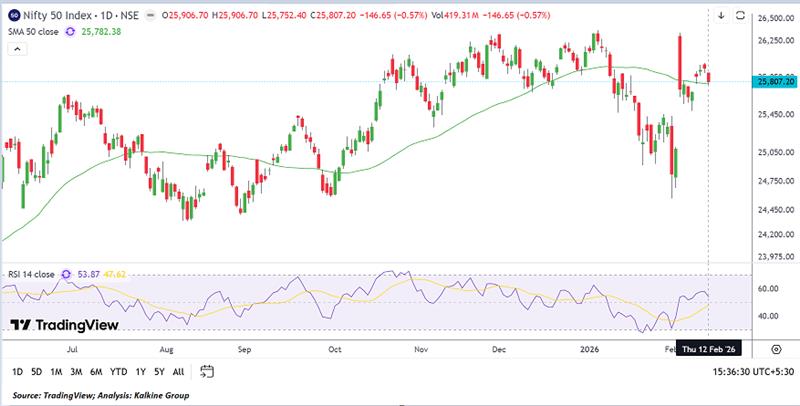Show the All time range

click(x=178, y=371)
